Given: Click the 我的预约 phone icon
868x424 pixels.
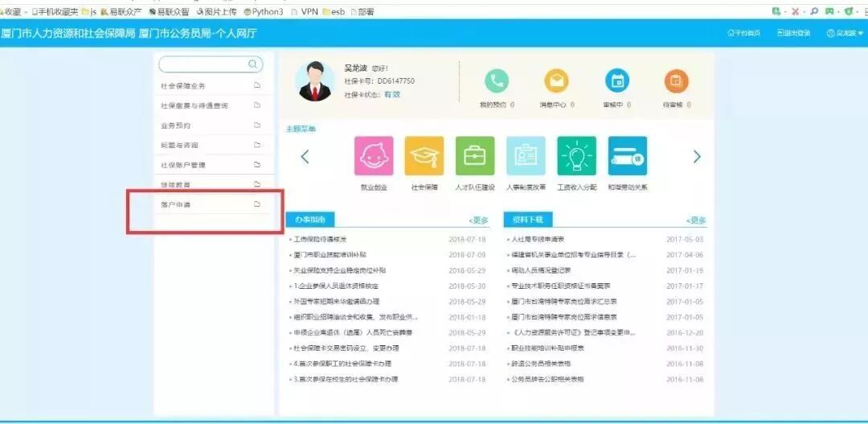Looking at the screenshot, I should 497,81.
